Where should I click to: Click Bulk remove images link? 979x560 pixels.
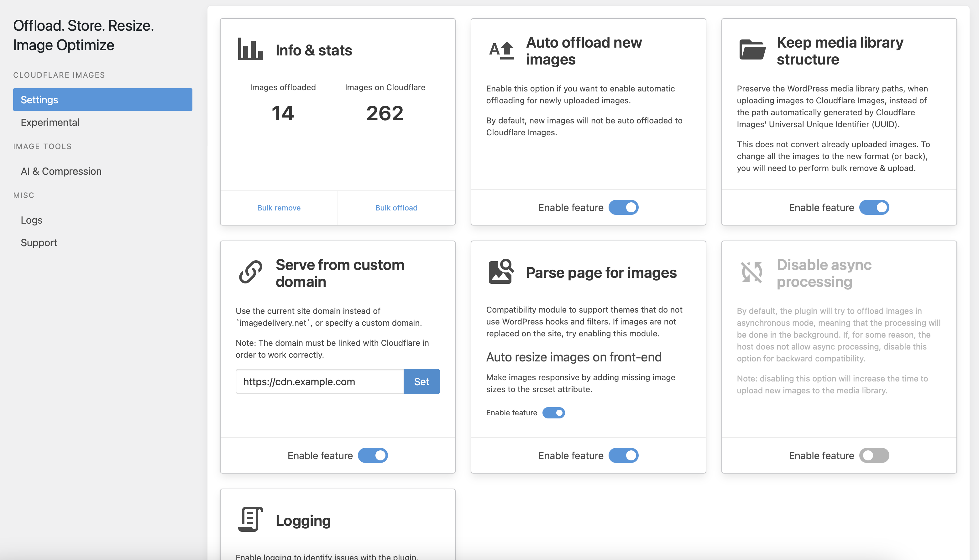pyautogui.click(x=278, y=207)
